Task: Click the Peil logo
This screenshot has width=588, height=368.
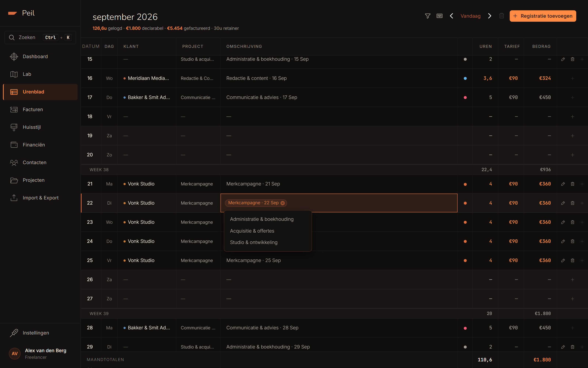Action: point(21,13)
